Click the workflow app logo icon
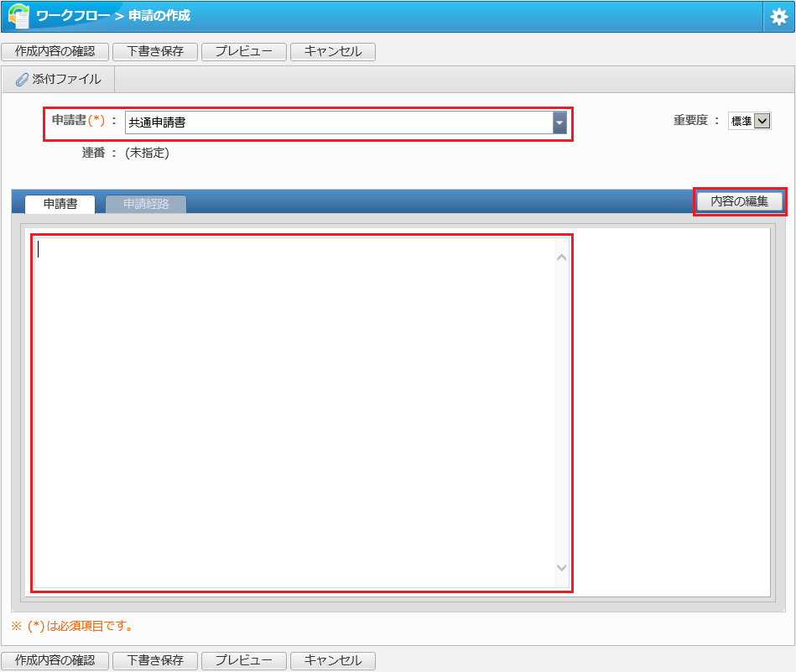The width and height of the screenshot is (796, 672). pyautogui.click(x=18, y=16)
